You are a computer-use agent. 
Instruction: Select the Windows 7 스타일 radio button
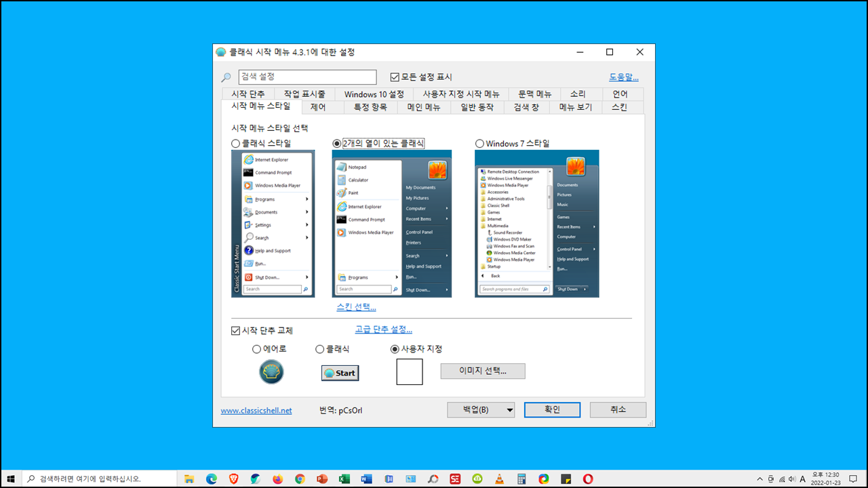click(480, 144)
